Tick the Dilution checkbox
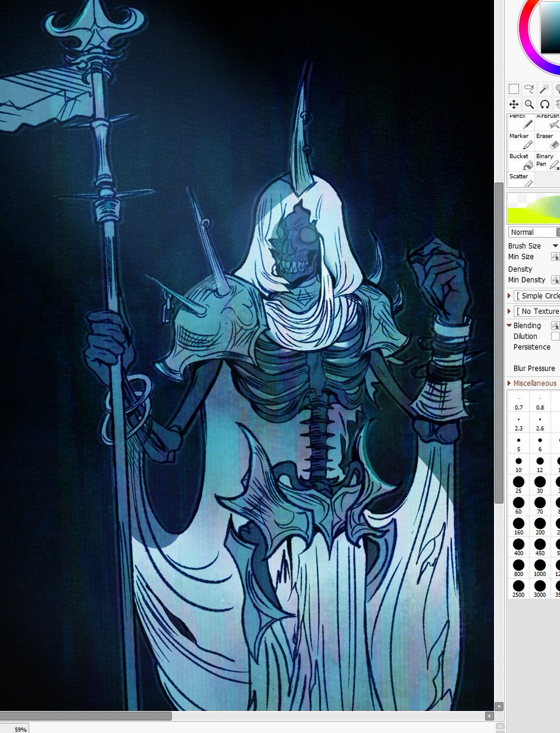 556,336
